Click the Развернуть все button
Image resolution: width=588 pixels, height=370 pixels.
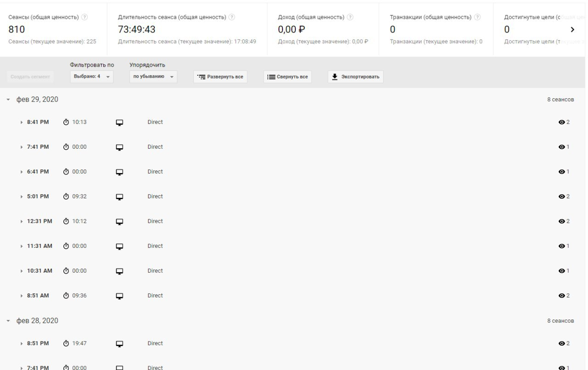pyautogui.click(x=220, y=77)
